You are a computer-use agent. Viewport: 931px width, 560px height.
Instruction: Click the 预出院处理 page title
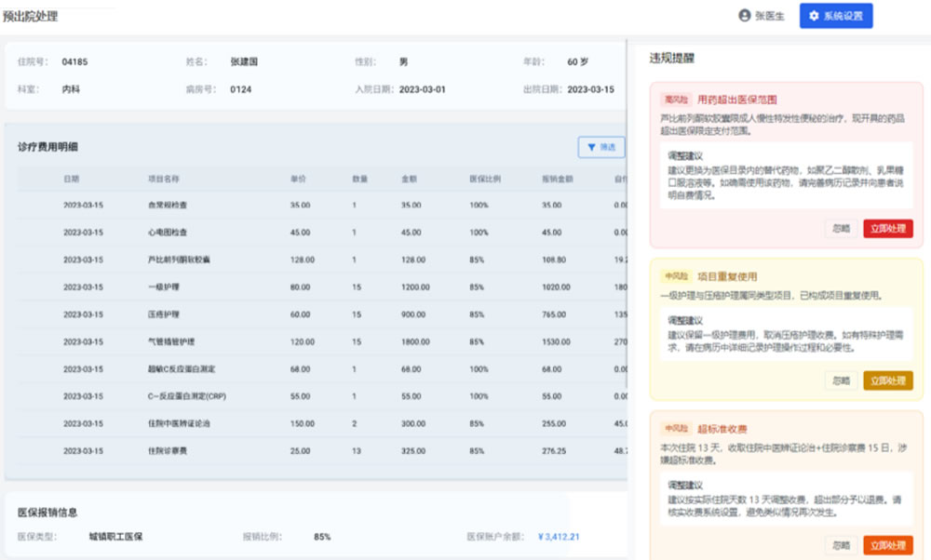coord(31,16)
